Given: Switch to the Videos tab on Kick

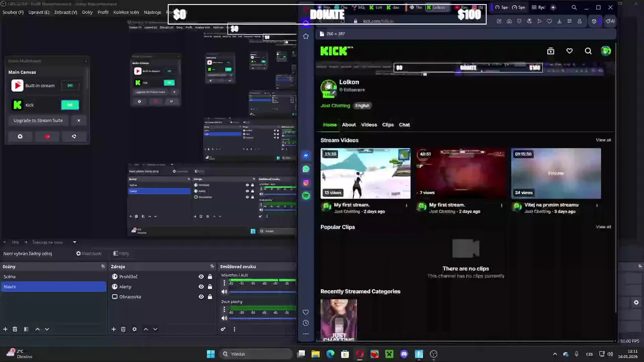Looking at the screenshot, I should [x=369, y=125].
